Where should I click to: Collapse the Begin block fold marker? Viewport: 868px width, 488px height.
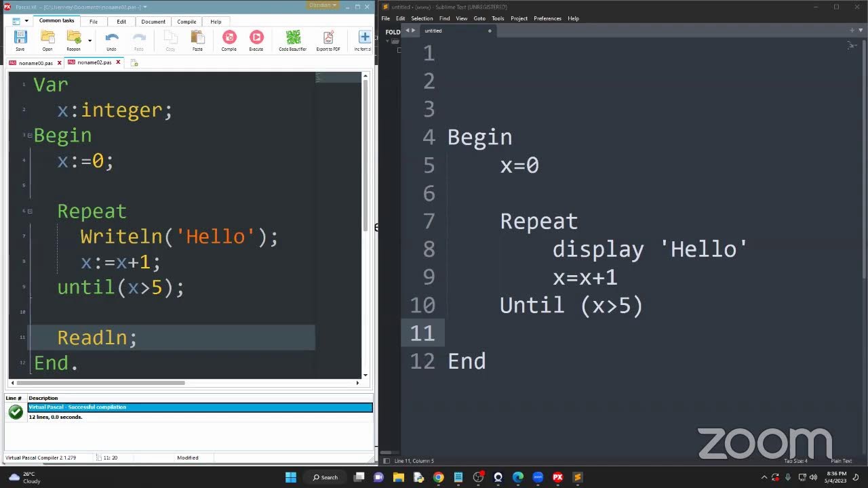tap(30, 136)
